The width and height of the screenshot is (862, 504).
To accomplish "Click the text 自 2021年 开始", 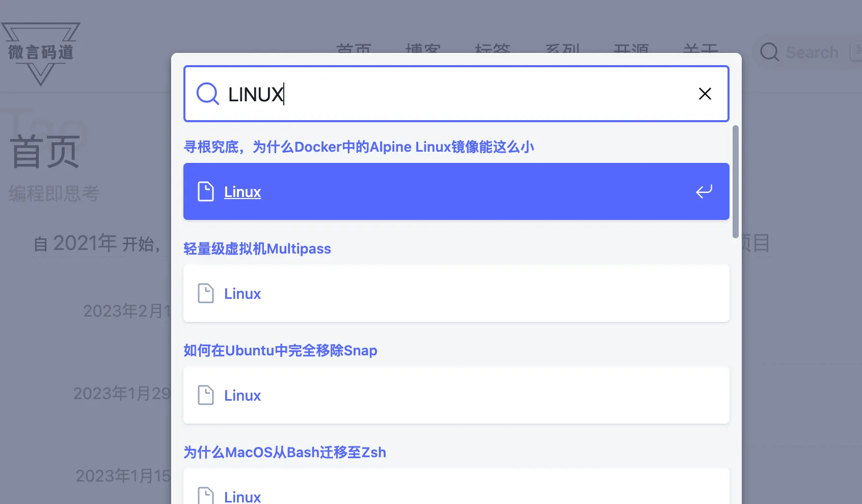I will click(97, 243).
